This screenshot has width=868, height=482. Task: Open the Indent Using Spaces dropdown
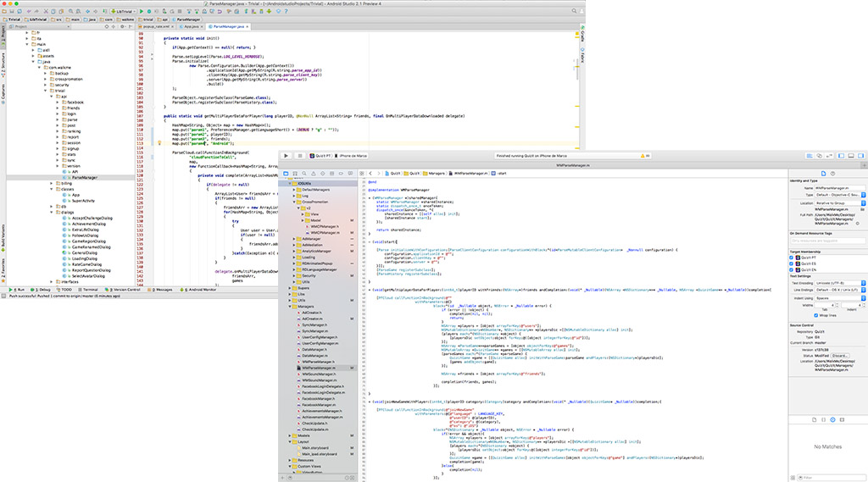[840, 297]
